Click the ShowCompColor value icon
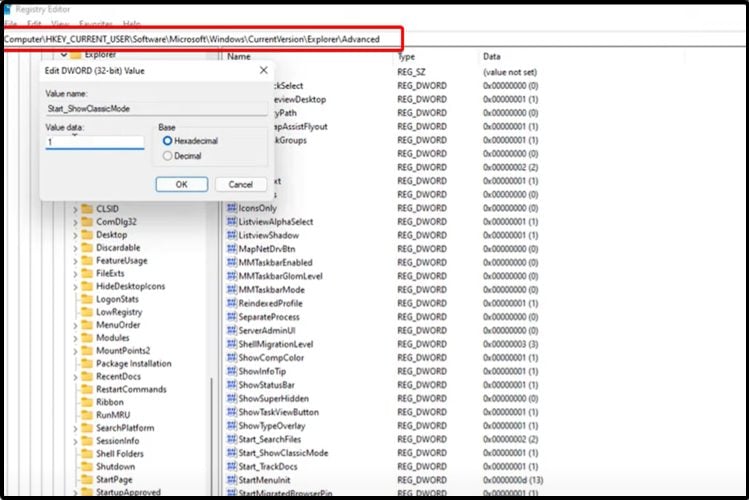The image size is (749, 500). coord(232,358)
